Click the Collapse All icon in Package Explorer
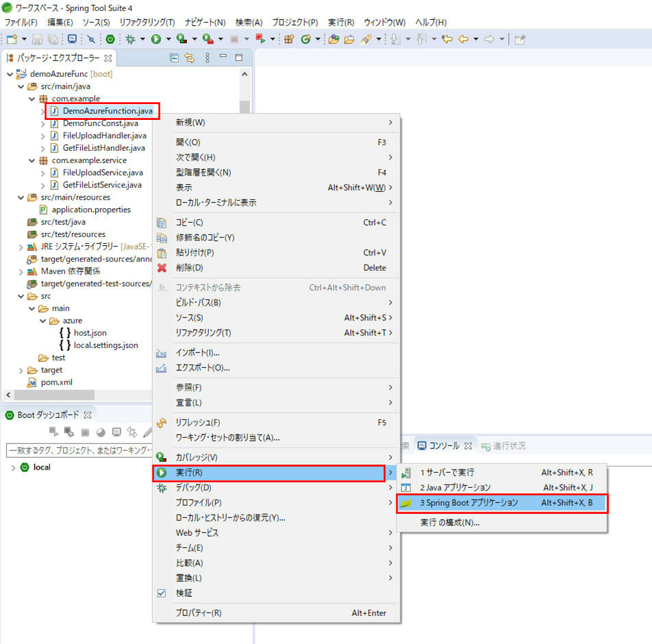Screen dimensions: 652x644 click(x=174, y=58)
